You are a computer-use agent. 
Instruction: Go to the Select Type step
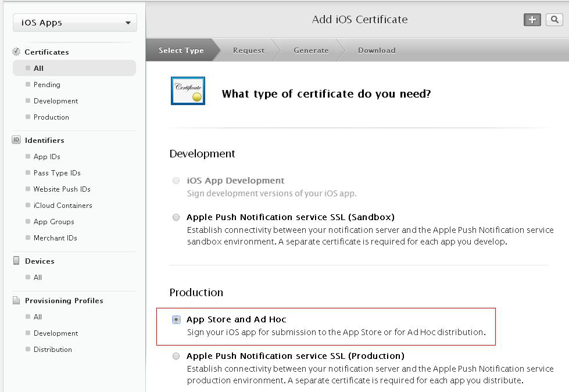point(181,51)
